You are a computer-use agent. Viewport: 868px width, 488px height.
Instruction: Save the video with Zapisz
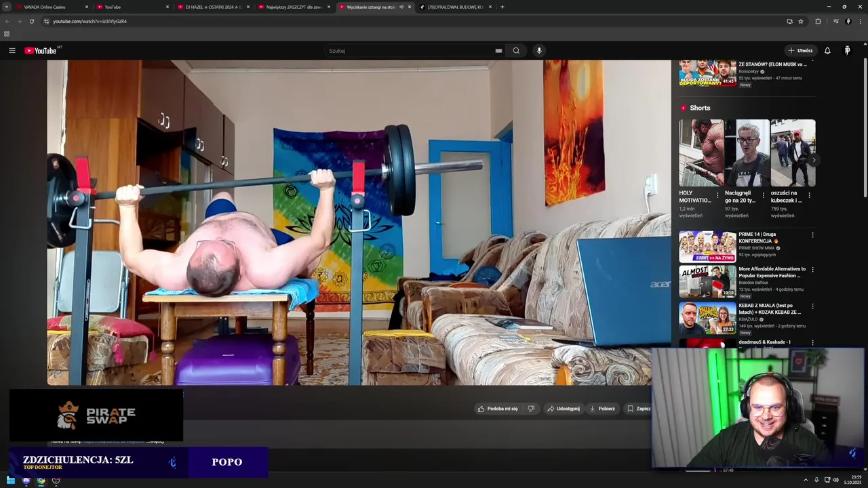coord(639,409)
